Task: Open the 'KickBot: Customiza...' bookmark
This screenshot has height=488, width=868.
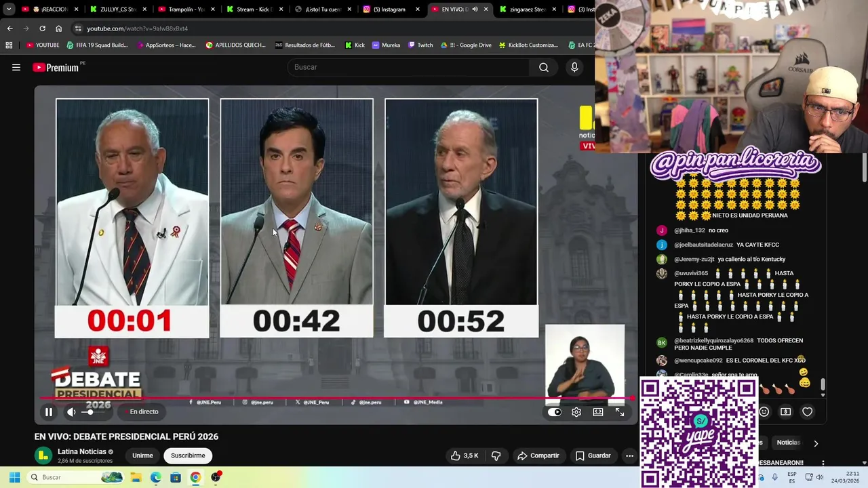Action: coord(528,45)
